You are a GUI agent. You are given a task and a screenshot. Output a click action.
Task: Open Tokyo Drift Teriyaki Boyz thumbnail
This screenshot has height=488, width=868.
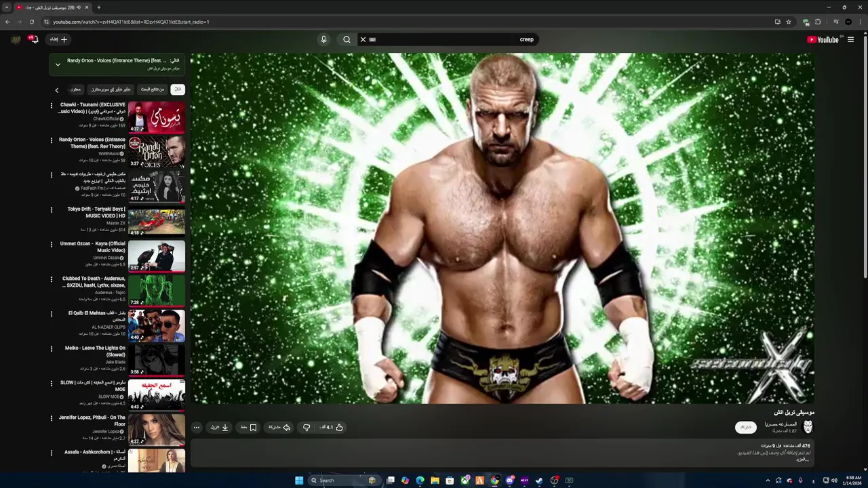tap(157, 222)
